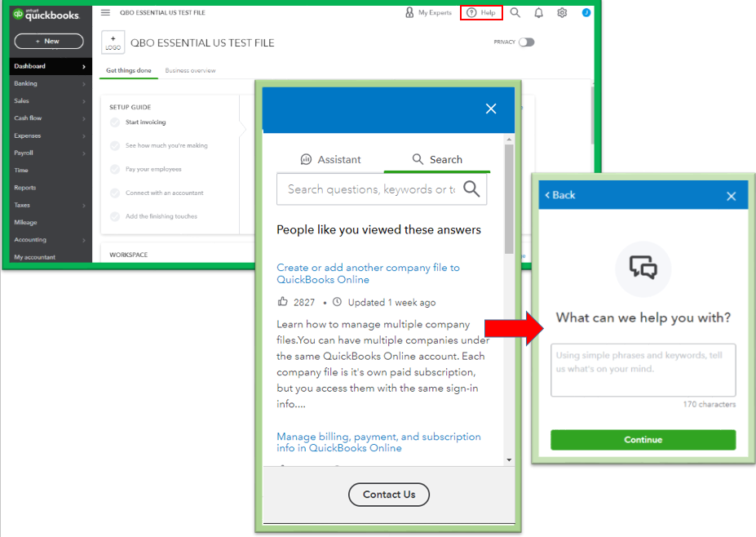756x537 pixels.
Task: Expand the Cash flow chevron arrow
Action: pos(84,118)
